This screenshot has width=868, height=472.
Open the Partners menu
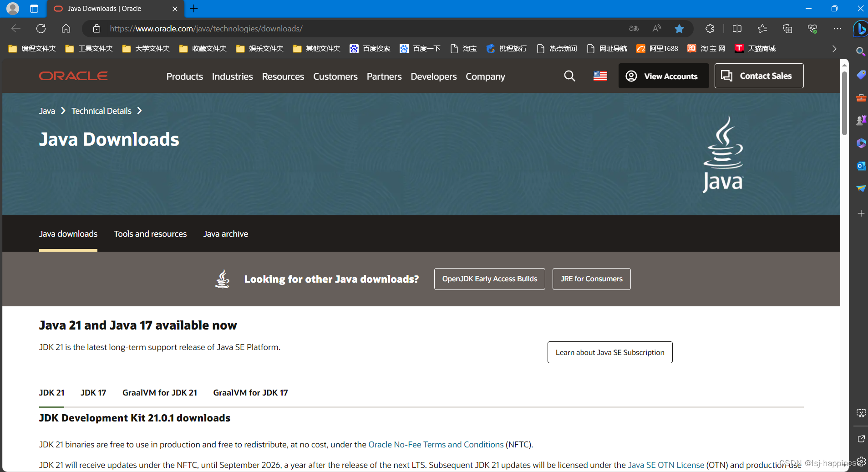pos(384,76)
